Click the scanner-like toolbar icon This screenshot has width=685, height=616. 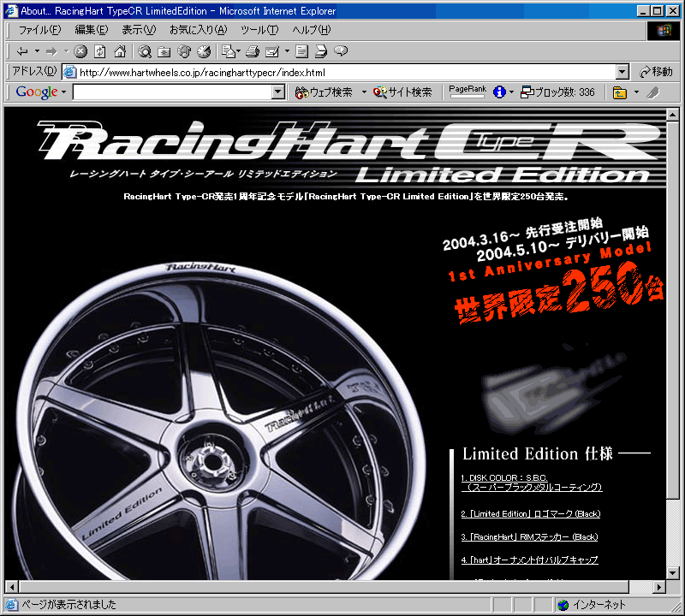(321, 51)
